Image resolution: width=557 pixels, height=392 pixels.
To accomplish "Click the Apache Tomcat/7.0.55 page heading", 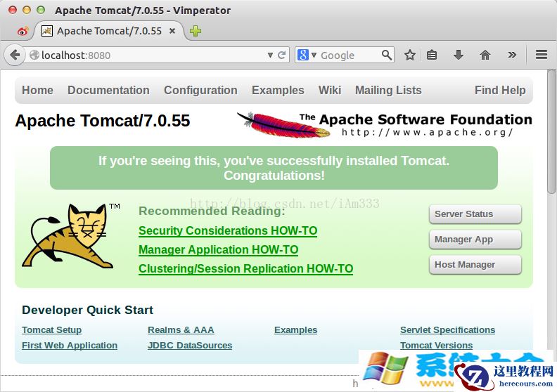I will pyautogui.click(x=103, y=121).
